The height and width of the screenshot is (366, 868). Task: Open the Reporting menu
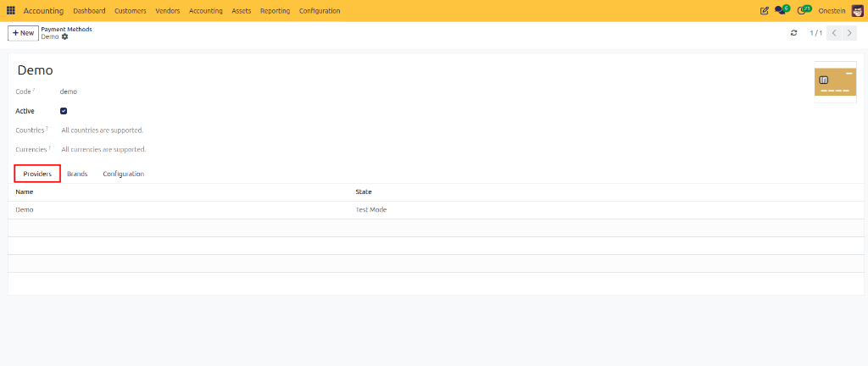point(275,11)
